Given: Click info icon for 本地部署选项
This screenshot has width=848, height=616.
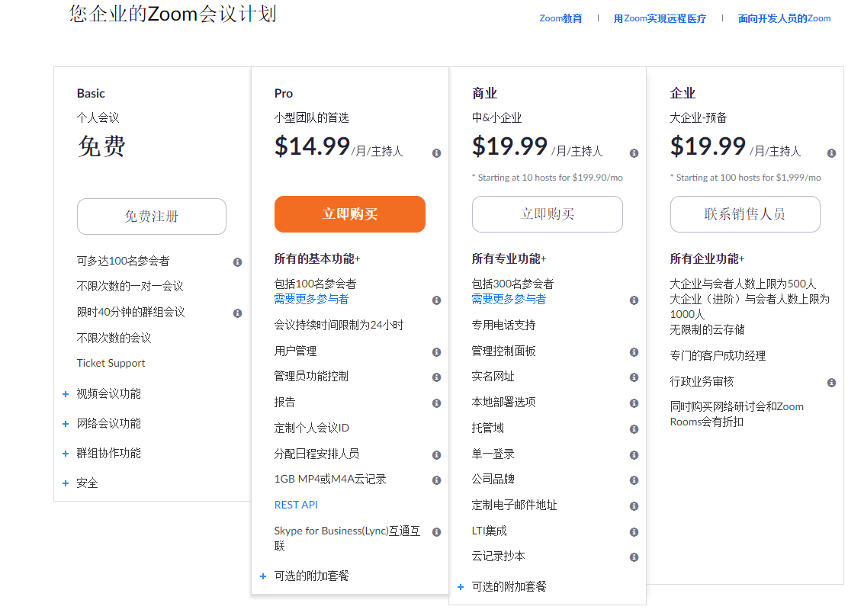Looking at the screenshot, I should 634,403.
